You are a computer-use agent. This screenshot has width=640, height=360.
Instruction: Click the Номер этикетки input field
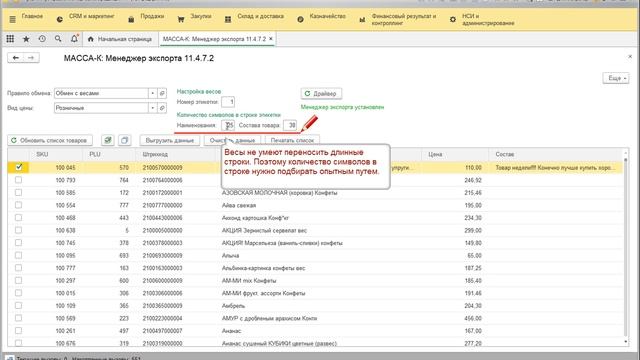point(228,102)
